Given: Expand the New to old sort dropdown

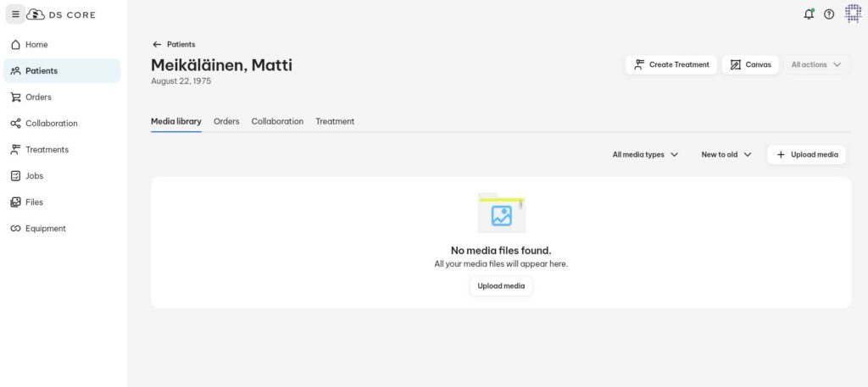Looking at the screenshot, I should [x=726, y=155].
